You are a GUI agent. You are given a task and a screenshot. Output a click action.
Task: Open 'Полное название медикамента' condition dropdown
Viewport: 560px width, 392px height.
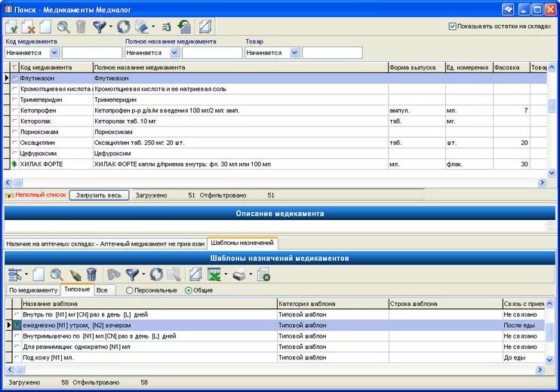click(174, 53)
